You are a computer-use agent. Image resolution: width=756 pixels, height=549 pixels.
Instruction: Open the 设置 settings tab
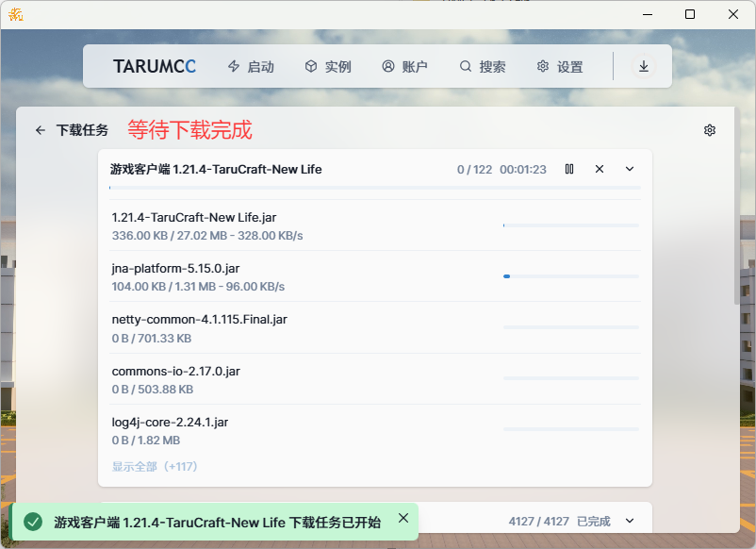pyautogui.click(x=560, y=67)
